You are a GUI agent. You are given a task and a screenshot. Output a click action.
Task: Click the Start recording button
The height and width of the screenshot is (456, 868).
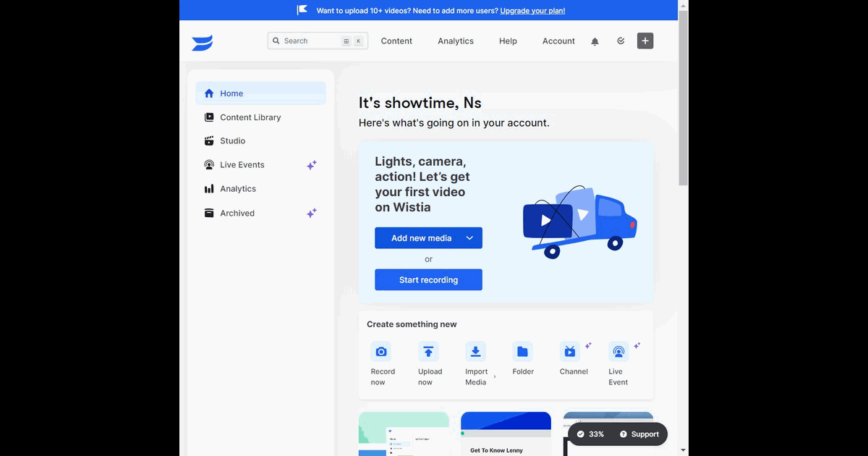(x=428, y=280)
